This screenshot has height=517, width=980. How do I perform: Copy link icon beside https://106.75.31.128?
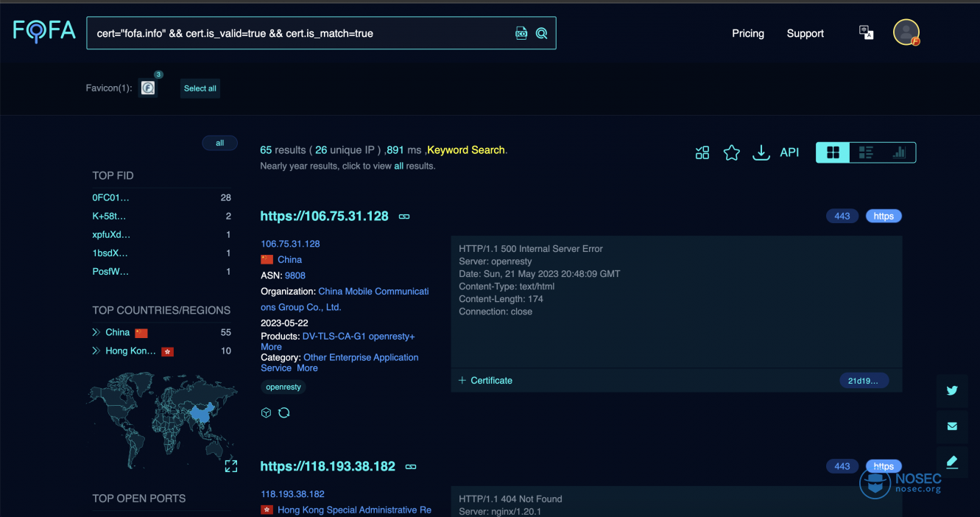[x=404, y=217]
